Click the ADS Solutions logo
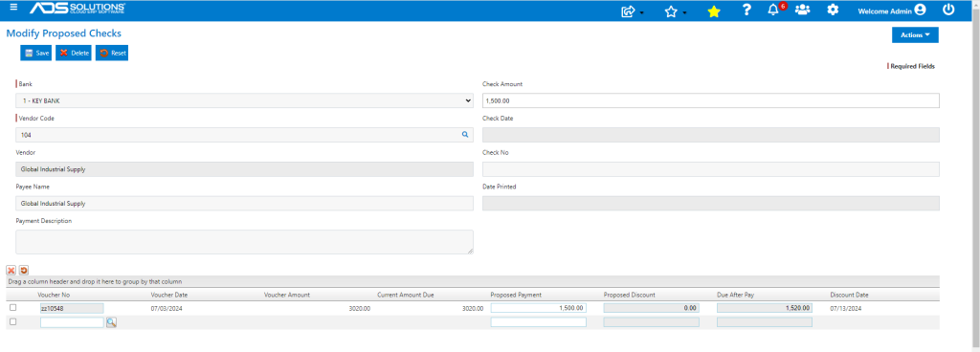The image size is (980, 352). (x=77, y=8)
